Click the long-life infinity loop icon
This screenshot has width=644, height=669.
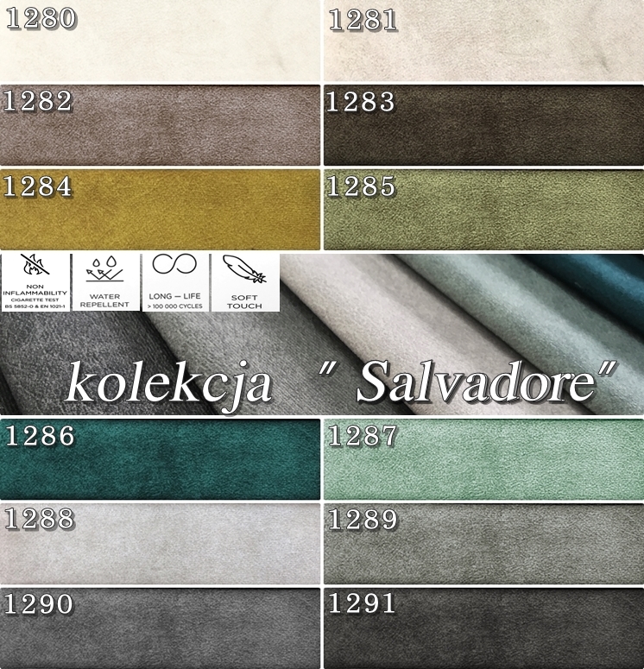point(175,263)
